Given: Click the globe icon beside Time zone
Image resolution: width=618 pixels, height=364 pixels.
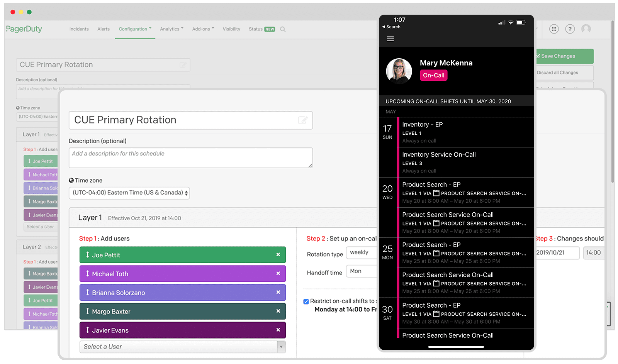Looking at the screenshot, I should [x=71, y=180].
